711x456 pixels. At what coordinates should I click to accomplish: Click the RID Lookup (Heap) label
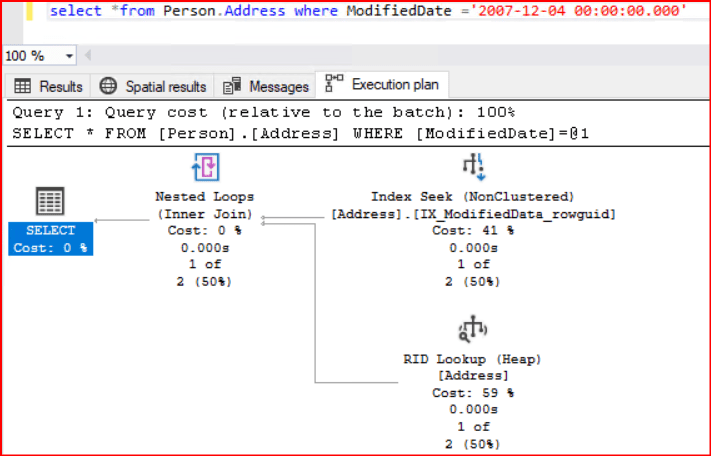(474, 358)
